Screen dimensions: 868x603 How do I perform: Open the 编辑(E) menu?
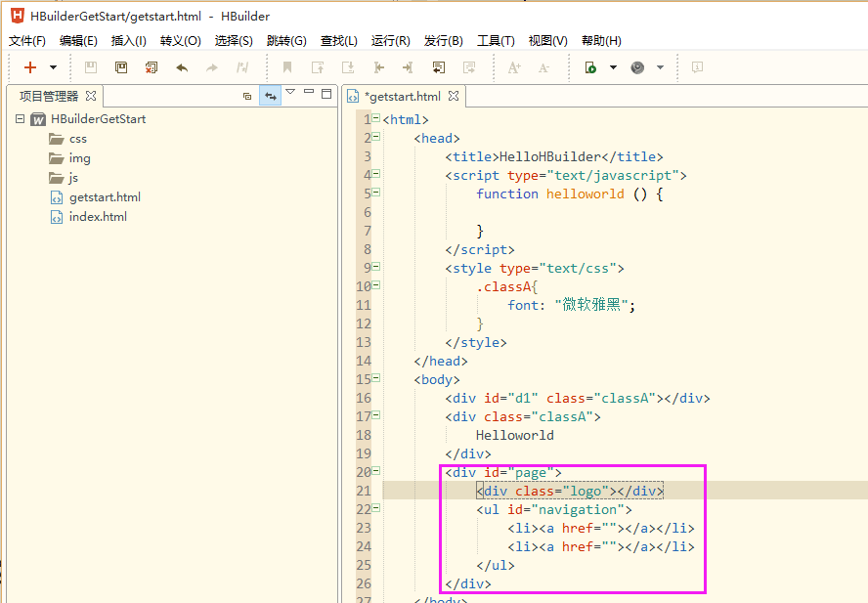coord(78,41)
